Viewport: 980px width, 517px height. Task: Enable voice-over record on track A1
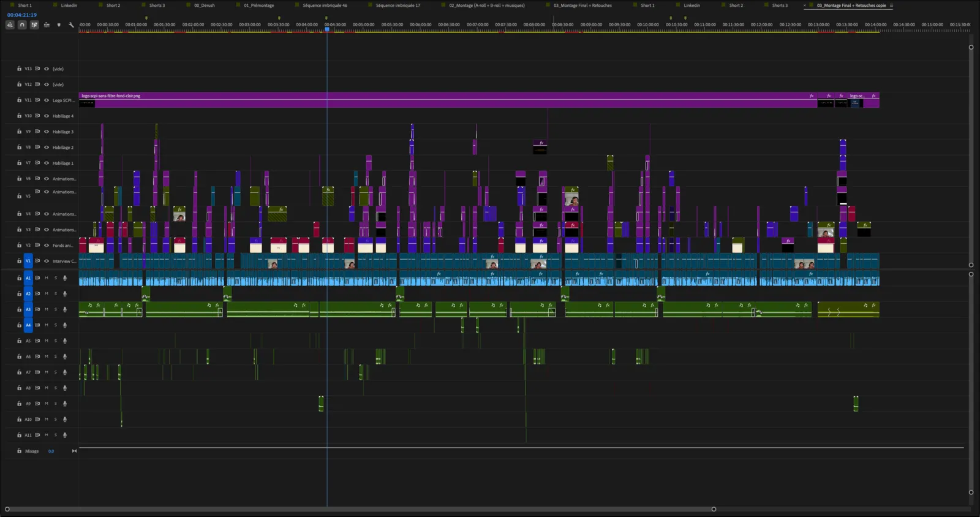pos(65,278)
